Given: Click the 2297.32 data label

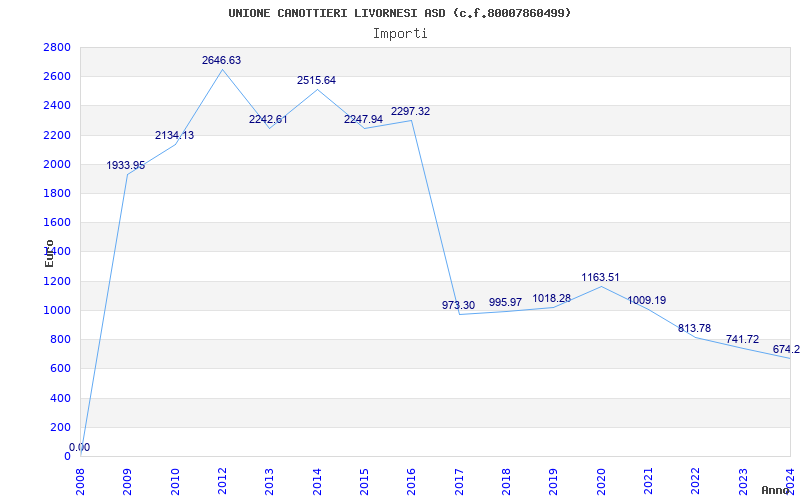Looking at the screenshot, I should click(x=411, y=111).
